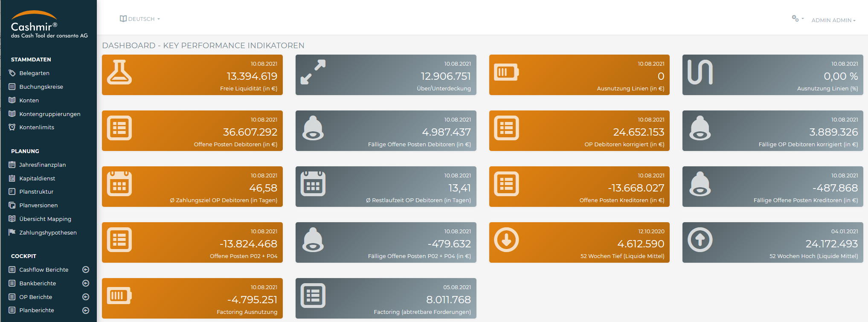This screenshot has height=322, width=868.
Task: Open the Cashflow Berichte menu entry
Action: click(44, 270)
